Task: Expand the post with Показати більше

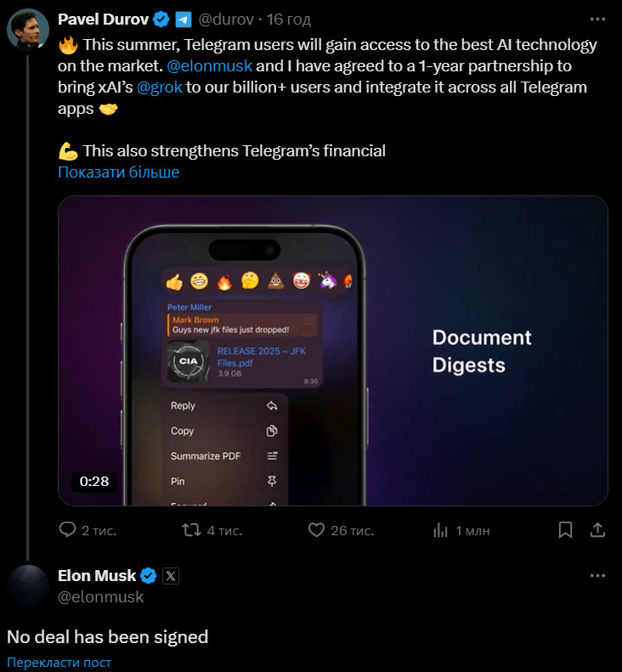Action: [118, 172]
